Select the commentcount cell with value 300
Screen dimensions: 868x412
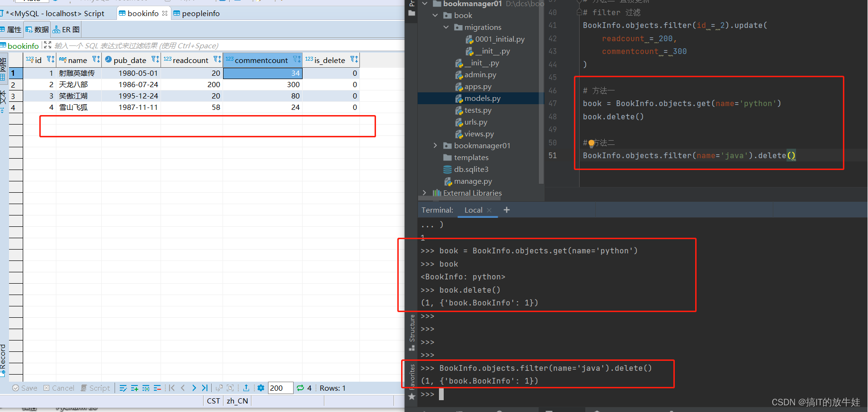[x=263, y=84]
